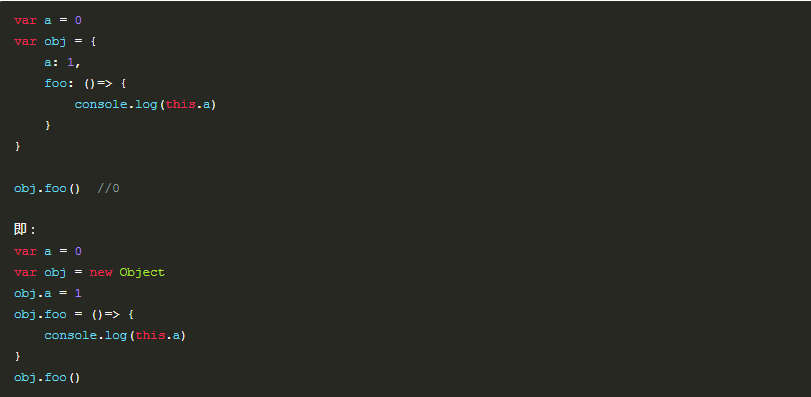Click 'foo:' arrow function property

click(56, 83)
